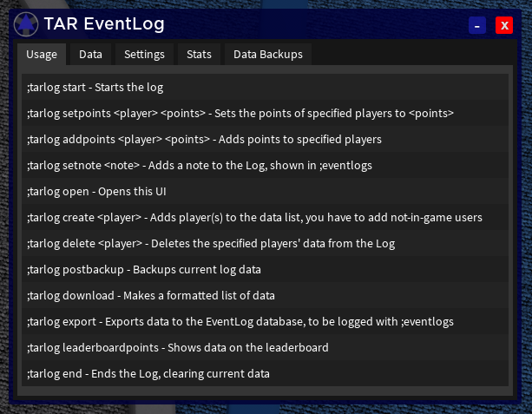Minimize the TAR EventLog window
532x414 pixels.
point(477,25)
